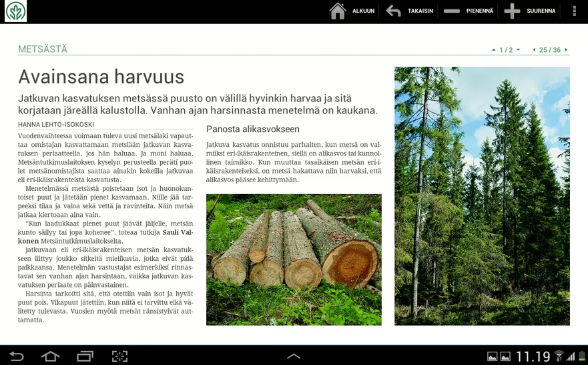Go to next page with the down arrow beside 1/2
This screenshot has height=365, width=588.
pos(518,50)
